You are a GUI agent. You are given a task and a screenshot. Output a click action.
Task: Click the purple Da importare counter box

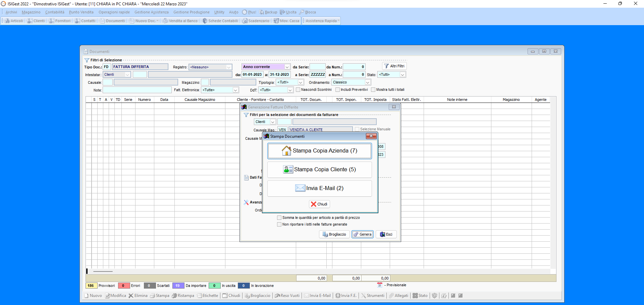[x=178, y=286]
